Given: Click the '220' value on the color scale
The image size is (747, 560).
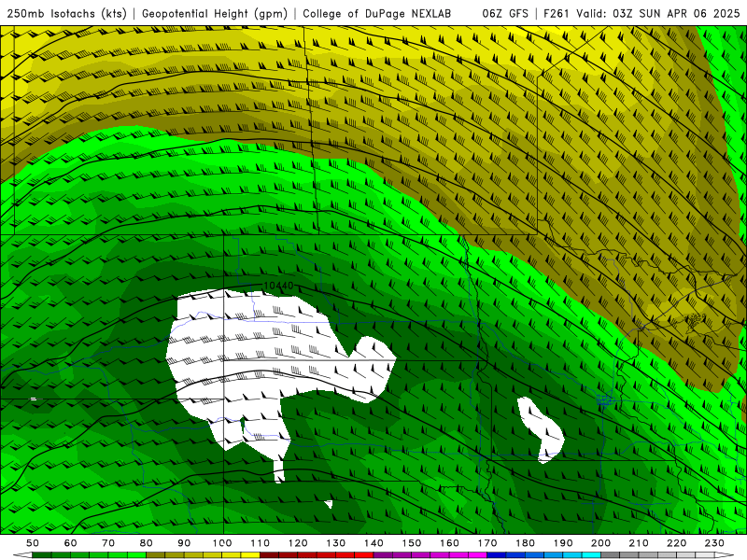Looking at the screenshot, I should [676, 543].
